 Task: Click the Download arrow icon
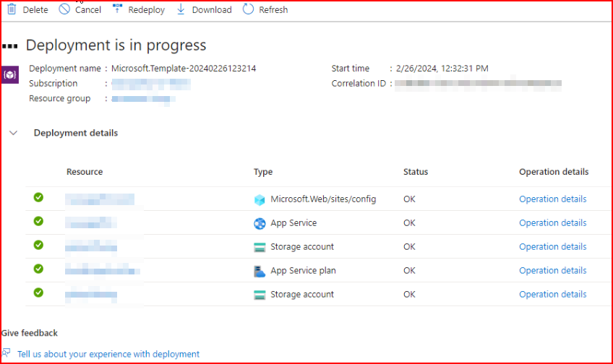pos(181,9)
